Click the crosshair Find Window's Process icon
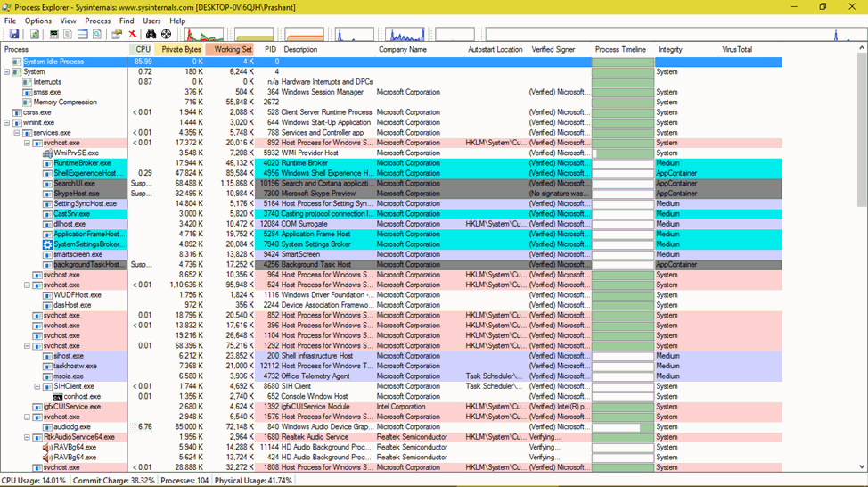The image size is (868, 487). (x=166, y=35)
